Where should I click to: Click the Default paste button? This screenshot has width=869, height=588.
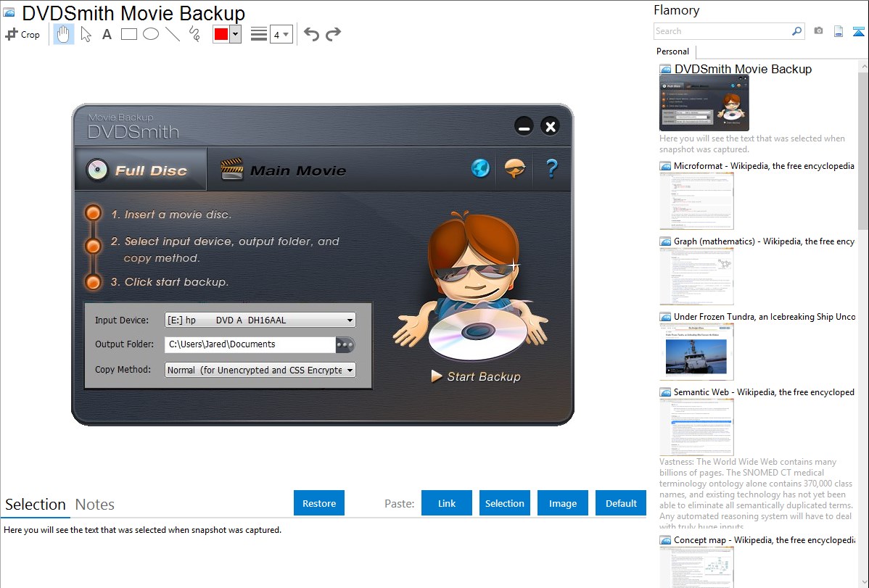click(x=621, y=503)
